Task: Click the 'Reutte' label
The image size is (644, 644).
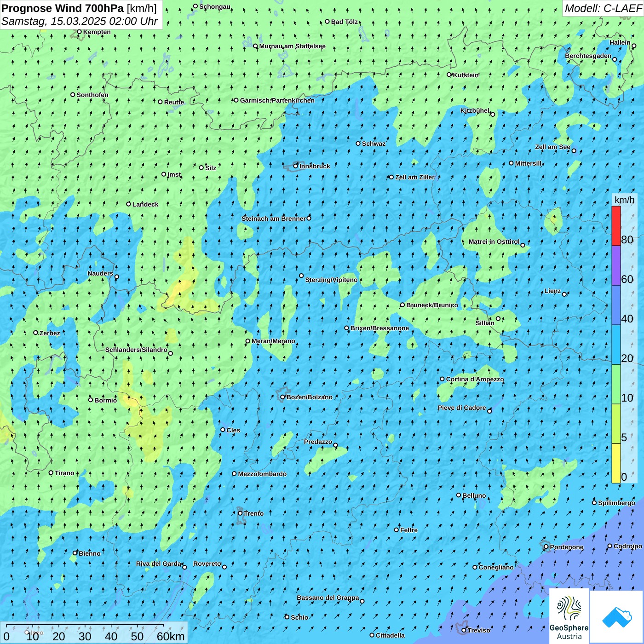Action: (174, 102)
